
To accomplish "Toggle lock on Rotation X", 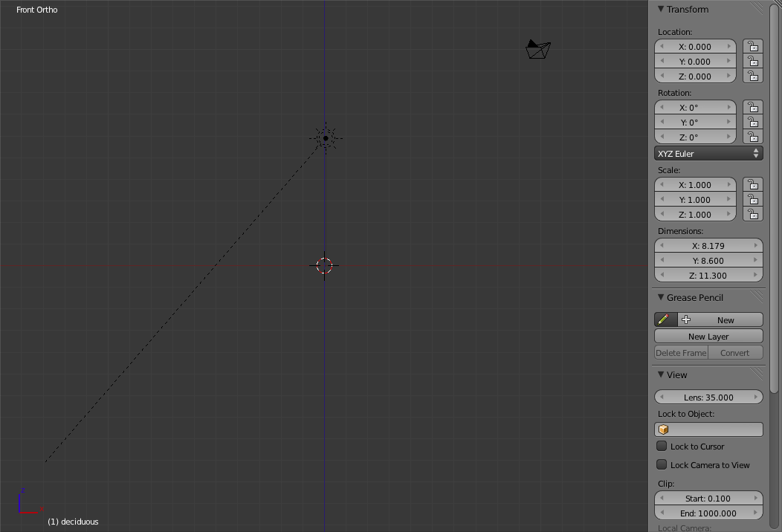I will tap(753, 107).
